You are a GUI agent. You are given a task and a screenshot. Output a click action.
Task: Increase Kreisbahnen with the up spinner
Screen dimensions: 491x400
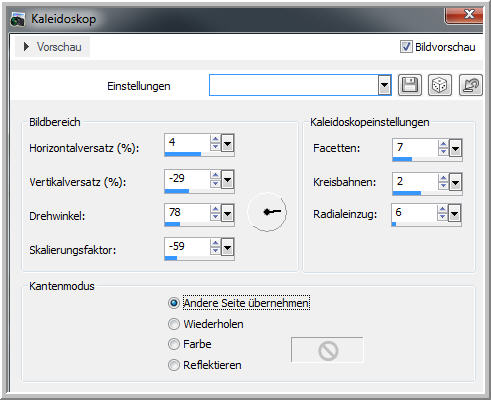(x=443, y=178)
